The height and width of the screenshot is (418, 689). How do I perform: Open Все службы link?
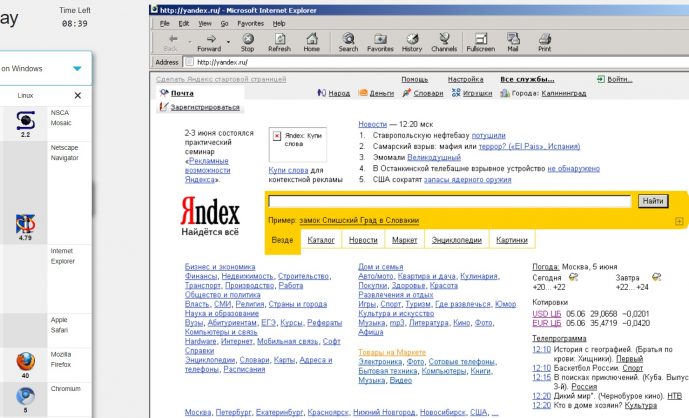527,79
